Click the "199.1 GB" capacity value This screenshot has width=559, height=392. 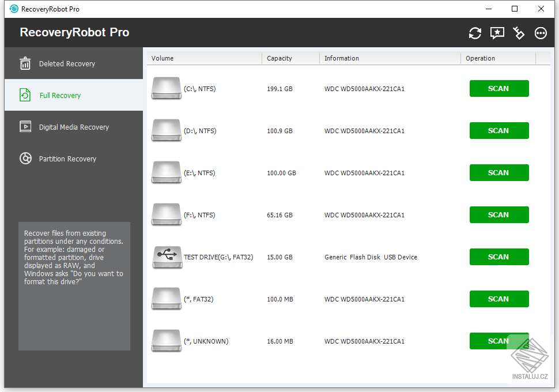279,89
